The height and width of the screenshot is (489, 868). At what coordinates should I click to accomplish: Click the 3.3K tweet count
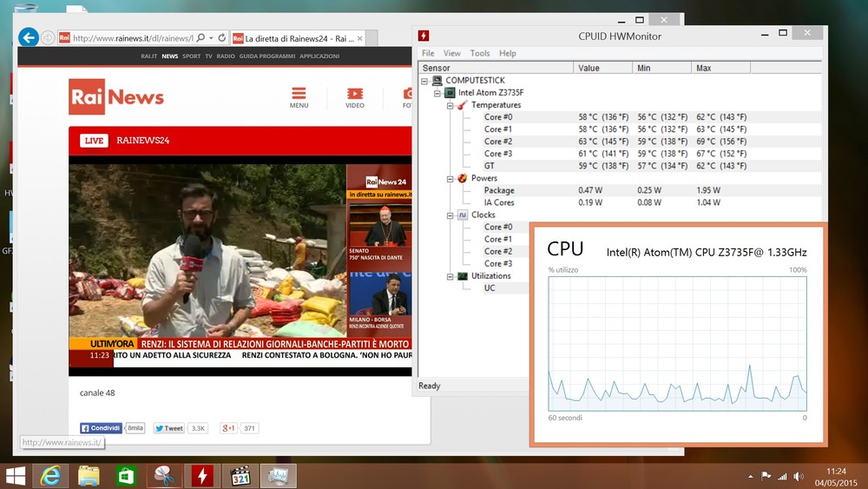pos(198,428)
